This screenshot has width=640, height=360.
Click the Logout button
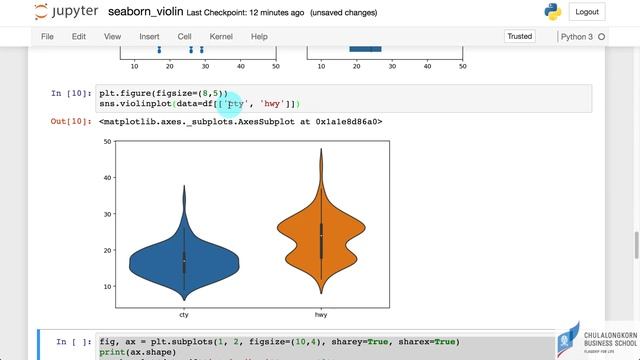pyautogui.click(x=587, y=12)
